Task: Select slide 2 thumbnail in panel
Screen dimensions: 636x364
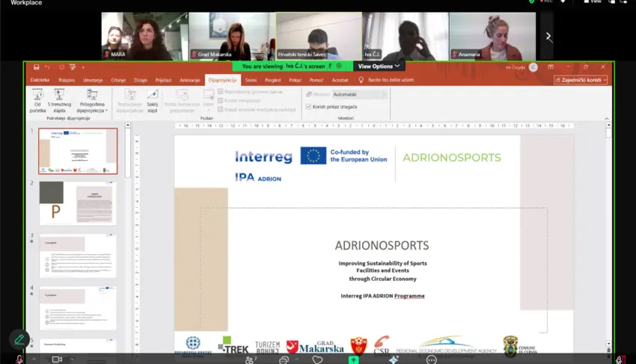Action: 78,203
